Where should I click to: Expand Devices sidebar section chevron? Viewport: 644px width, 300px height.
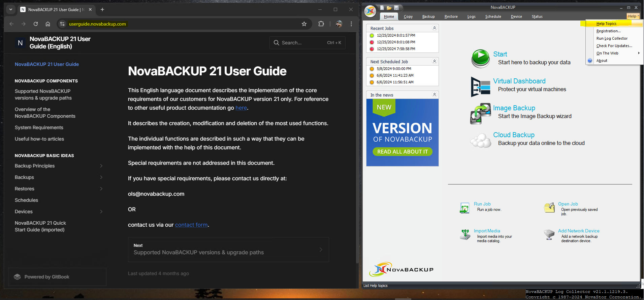(x=101, y=212)
